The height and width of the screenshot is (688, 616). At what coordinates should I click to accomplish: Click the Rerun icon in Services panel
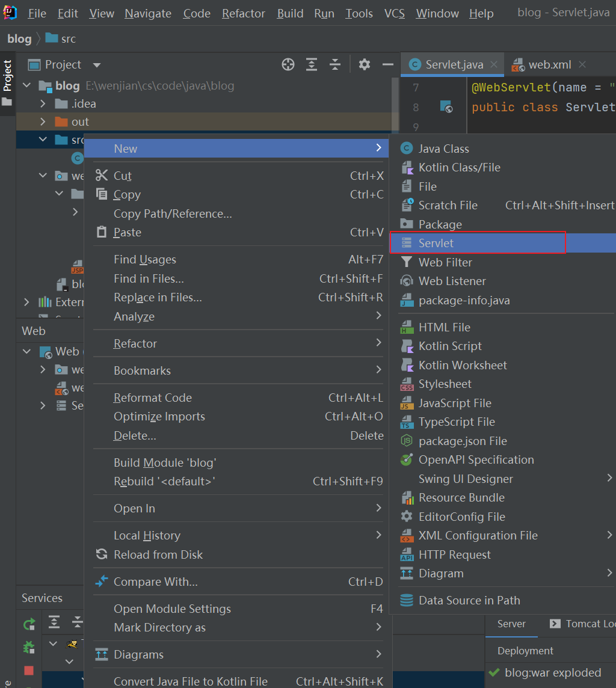tap(29, 624)
